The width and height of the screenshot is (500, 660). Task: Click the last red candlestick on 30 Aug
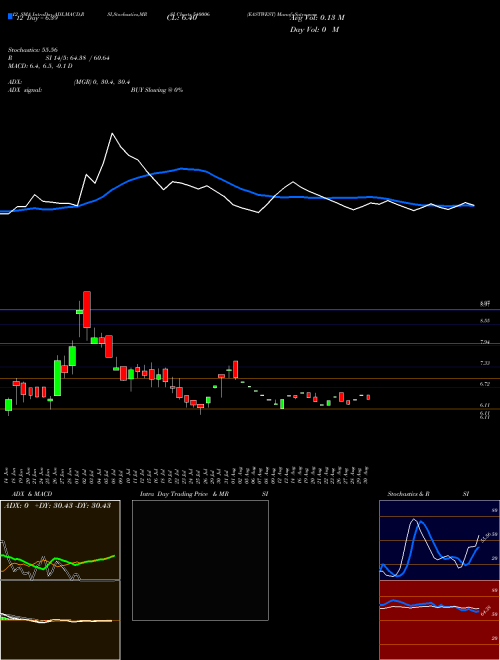pos(368,397)
